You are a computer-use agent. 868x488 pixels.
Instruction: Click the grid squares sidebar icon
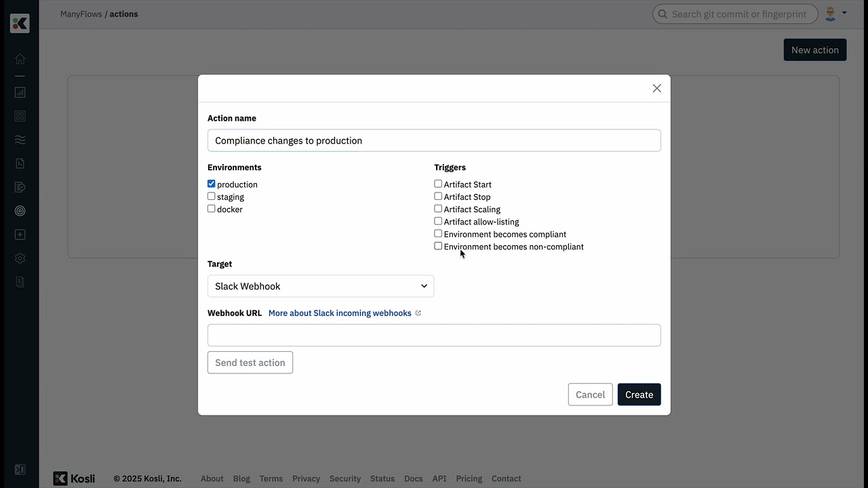(20, 116)
